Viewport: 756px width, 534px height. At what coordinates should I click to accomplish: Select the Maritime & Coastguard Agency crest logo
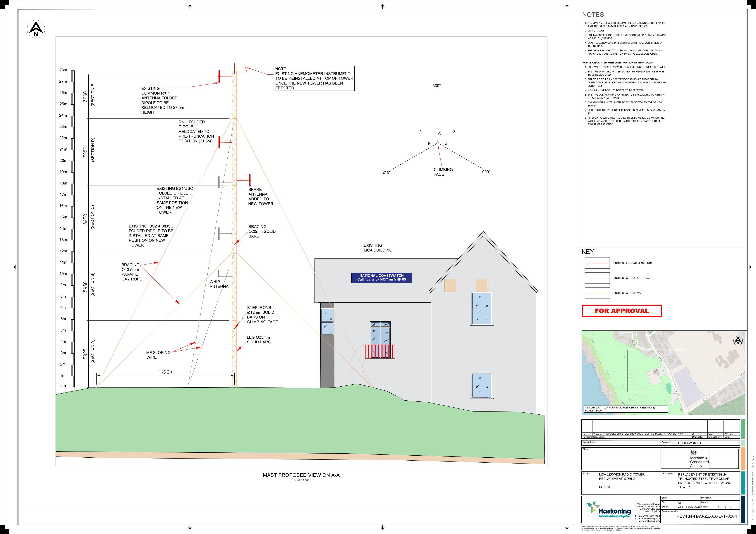point(699,459)
